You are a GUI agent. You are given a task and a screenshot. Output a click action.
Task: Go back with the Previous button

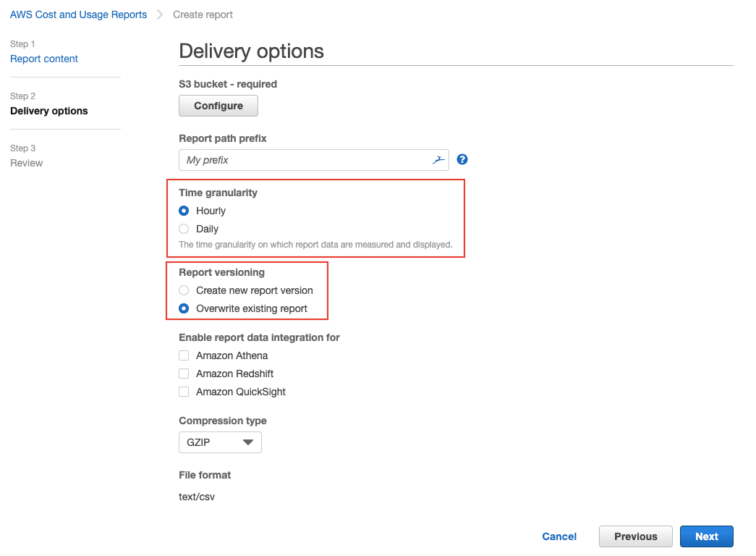[x=635, y=536]
